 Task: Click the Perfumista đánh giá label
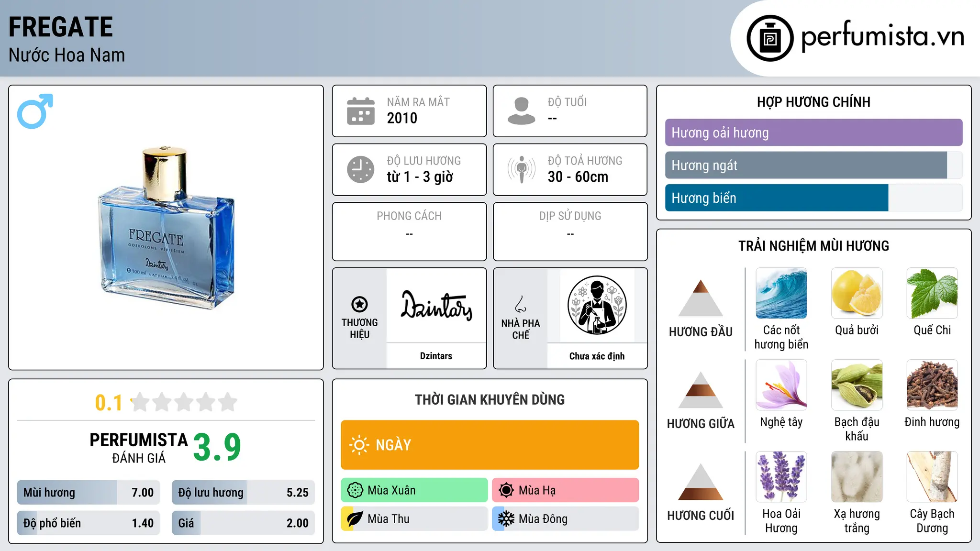point(139,447)
